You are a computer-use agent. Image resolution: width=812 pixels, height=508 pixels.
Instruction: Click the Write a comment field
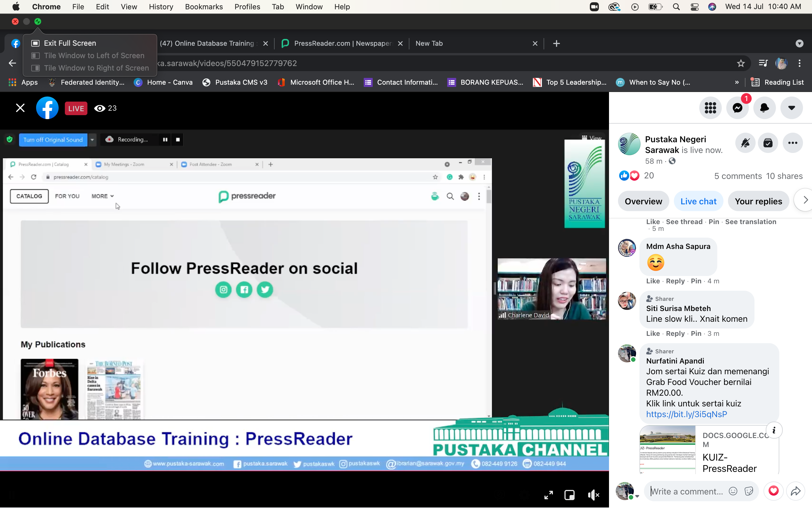tap(687, 491)
